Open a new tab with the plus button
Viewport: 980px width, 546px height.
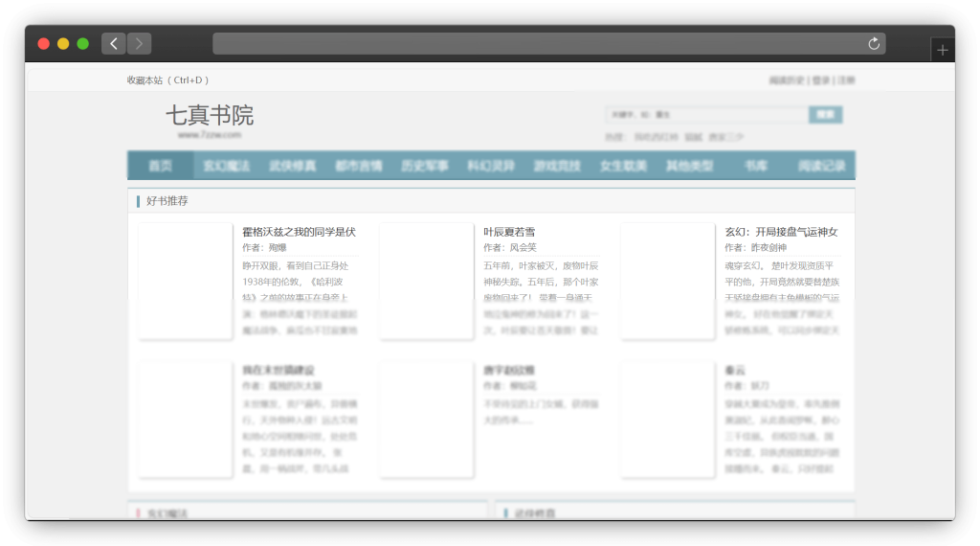click(x=943, y=50)
